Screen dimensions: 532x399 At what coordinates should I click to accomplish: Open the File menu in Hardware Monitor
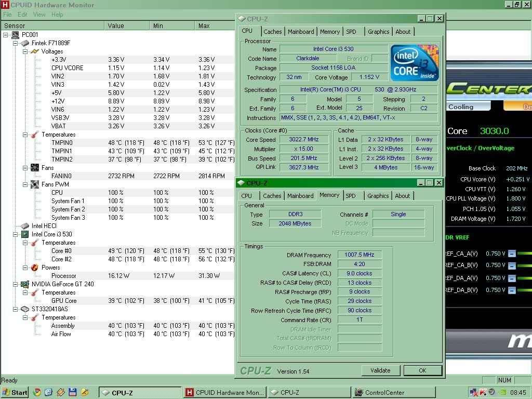point(7,14)
